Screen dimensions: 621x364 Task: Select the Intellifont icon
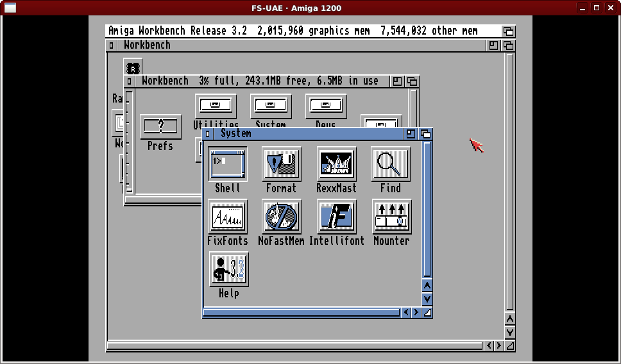click(336, 217)
